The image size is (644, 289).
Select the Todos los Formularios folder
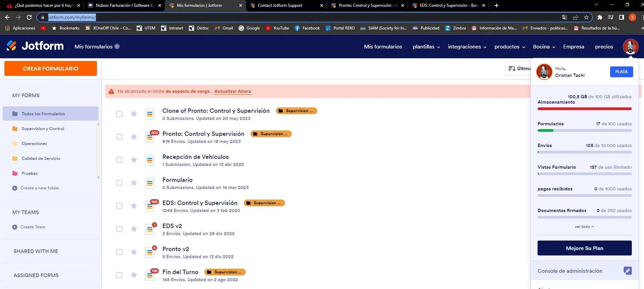51,113
